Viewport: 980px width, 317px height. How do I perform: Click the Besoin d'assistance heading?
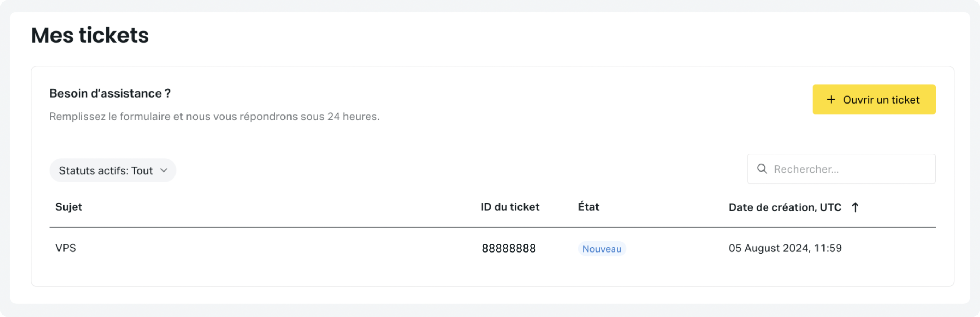pyautogui.click(x=110, y=93)
